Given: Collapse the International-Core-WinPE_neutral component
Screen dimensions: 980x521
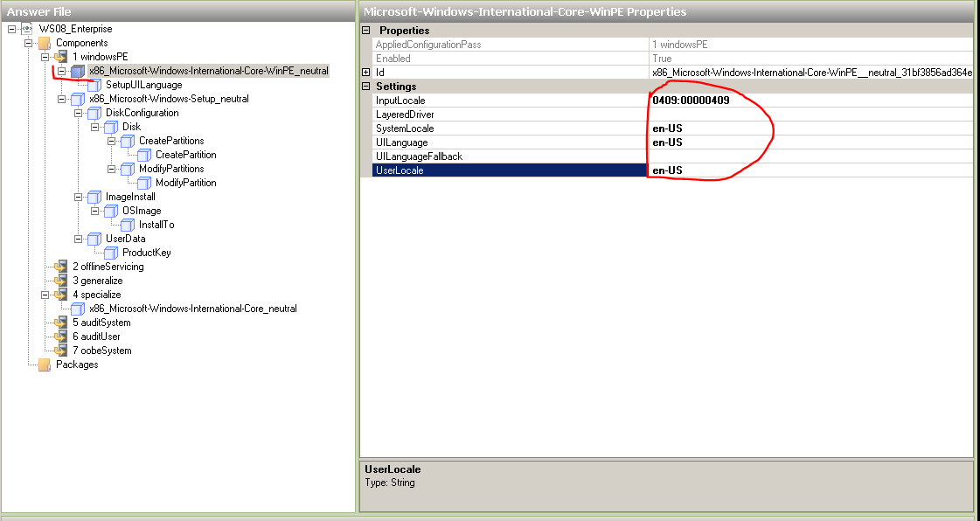Looking at the screenshot, I should point(61,71).
